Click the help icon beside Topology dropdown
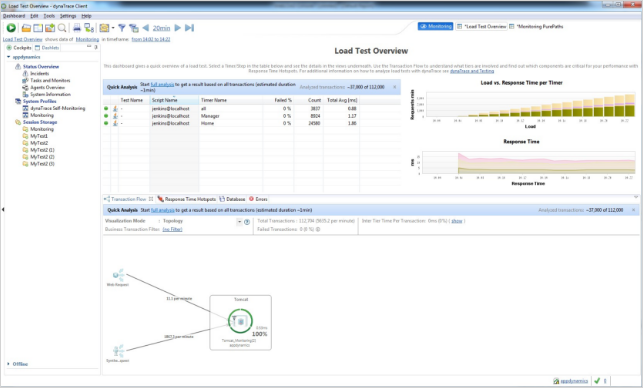The image size is (644, 389). tap(247, 222)
